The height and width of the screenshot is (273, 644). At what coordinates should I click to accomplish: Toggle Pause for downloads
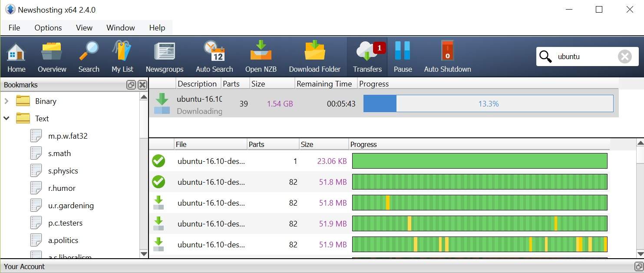(x=403, y=57)
